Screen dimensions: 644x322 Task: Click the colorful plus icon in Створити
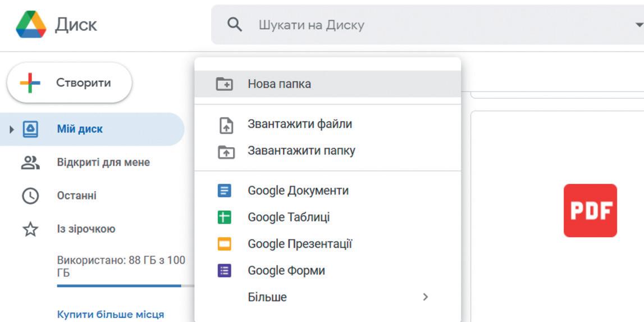click(30, 83)
